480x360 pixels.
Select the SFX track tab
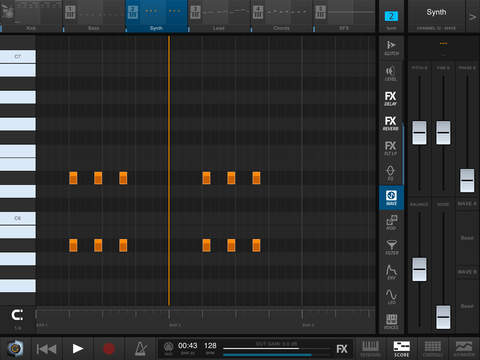(x=344, y=16)
